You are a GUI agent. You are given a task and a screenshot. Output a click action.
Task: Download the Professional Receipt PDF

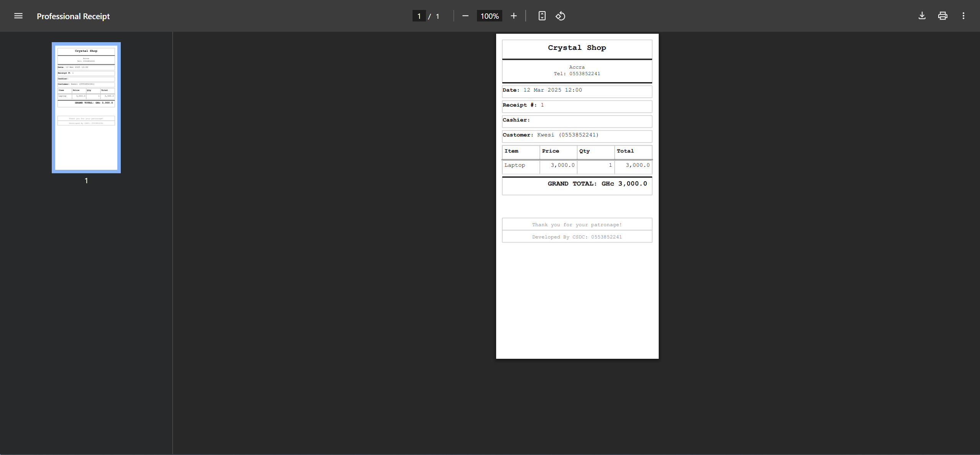click(922, 16)
